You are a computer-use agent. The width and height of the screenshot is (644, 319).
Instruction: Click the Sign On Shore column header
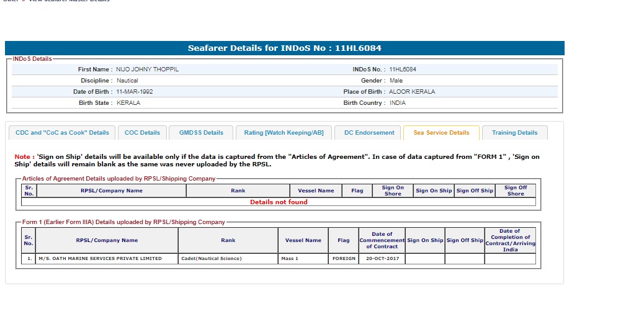click(392, 191)
